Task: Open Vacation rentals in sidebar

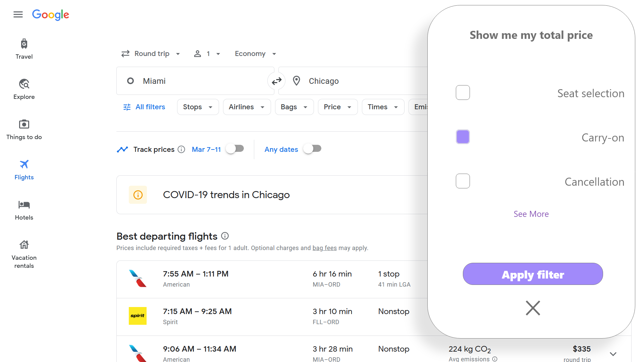Action: coord(24,254)
